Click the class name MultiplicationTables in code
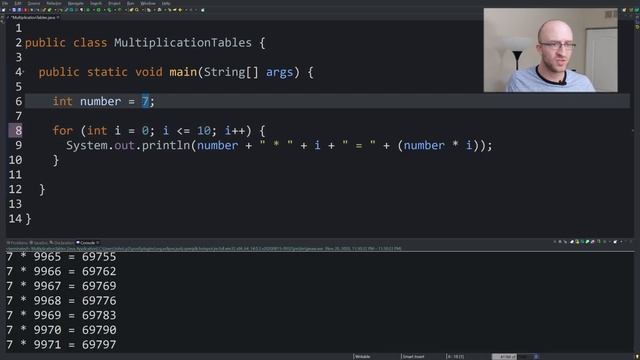Image resolution: width=640 pixels, height=360 pixels. point(183,43)
